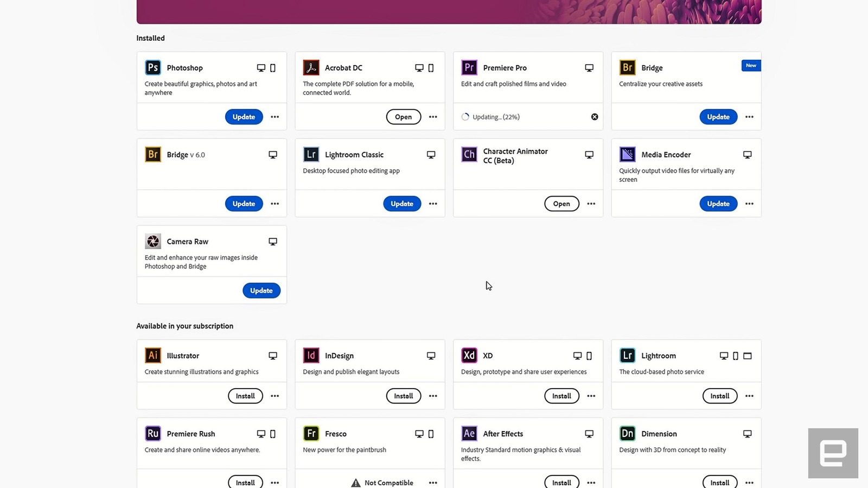Click the Premiere Pro updating progress spinner
Image resolution: width=868 pixels, height=488 pixels.
point(465,117)
